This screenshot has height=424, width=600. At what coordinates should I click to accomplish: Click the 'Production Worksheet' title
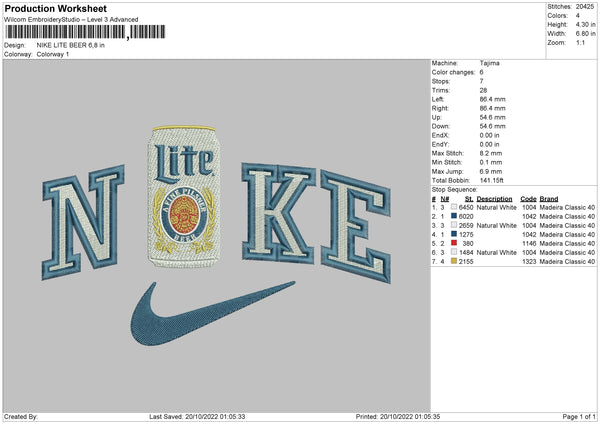click(56, 8)
